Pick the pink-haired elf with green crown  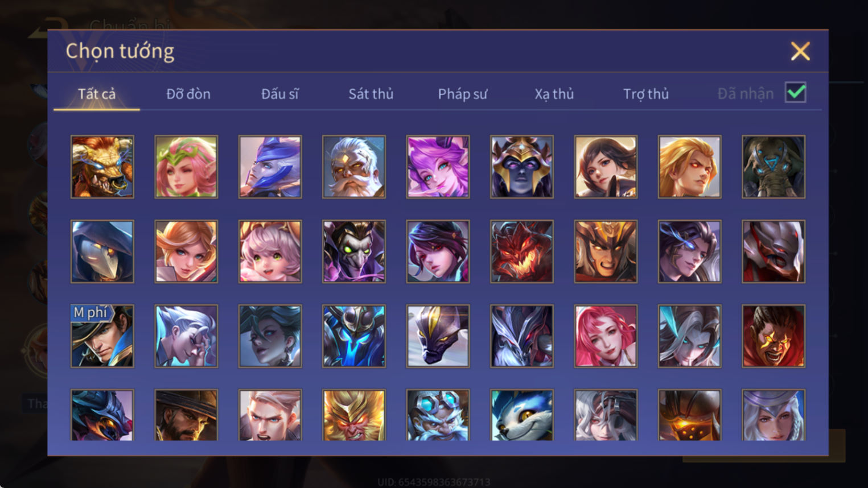tap(186, 167)
